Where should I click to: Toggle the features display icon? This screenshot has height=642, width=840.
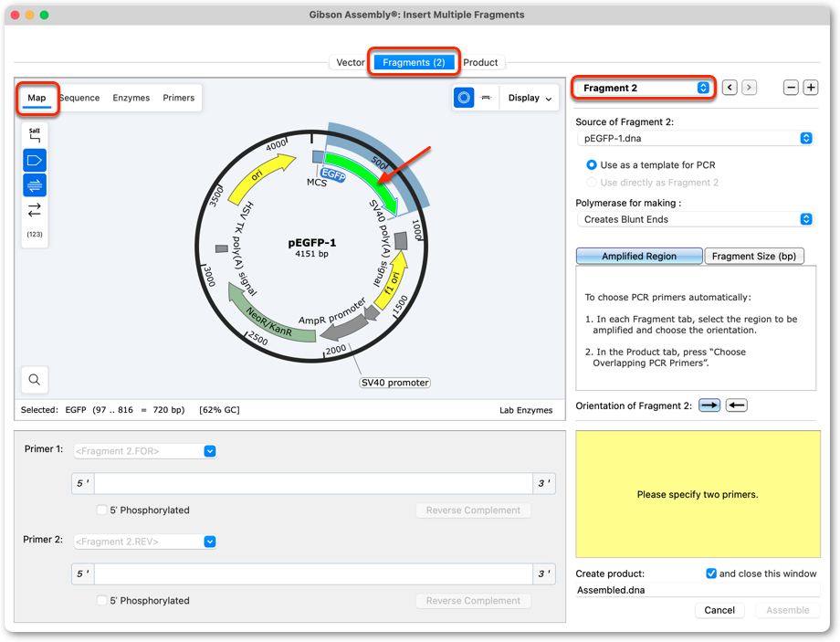(x=35, y=160)
